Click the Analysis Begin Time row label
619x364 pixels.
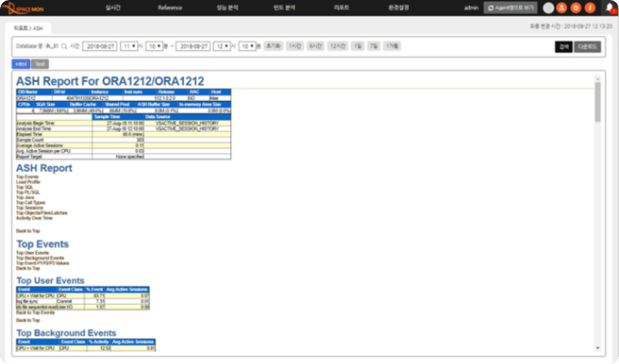[x=36, y=123]
